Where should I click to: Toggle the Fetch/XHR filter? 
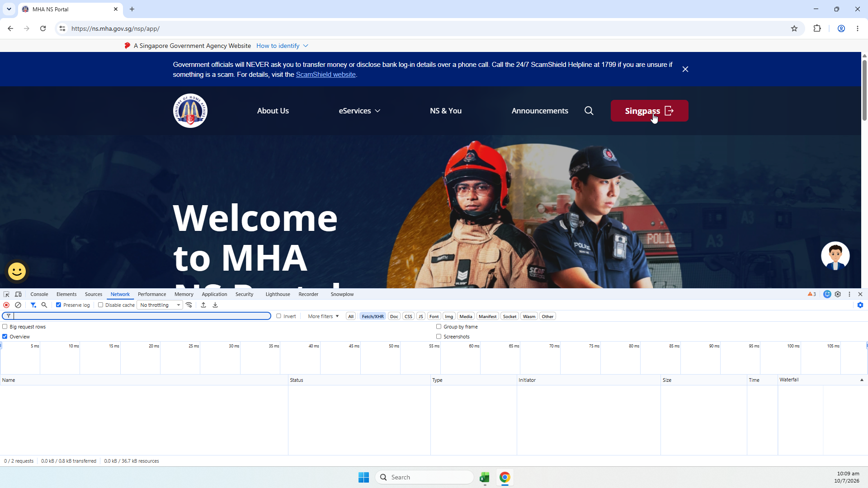[373, 316]
